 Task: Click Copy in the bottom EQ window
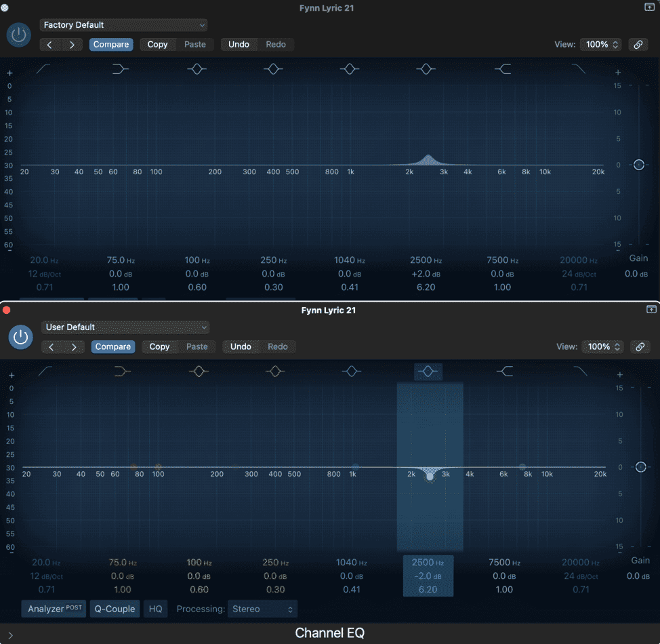point(159,347)
